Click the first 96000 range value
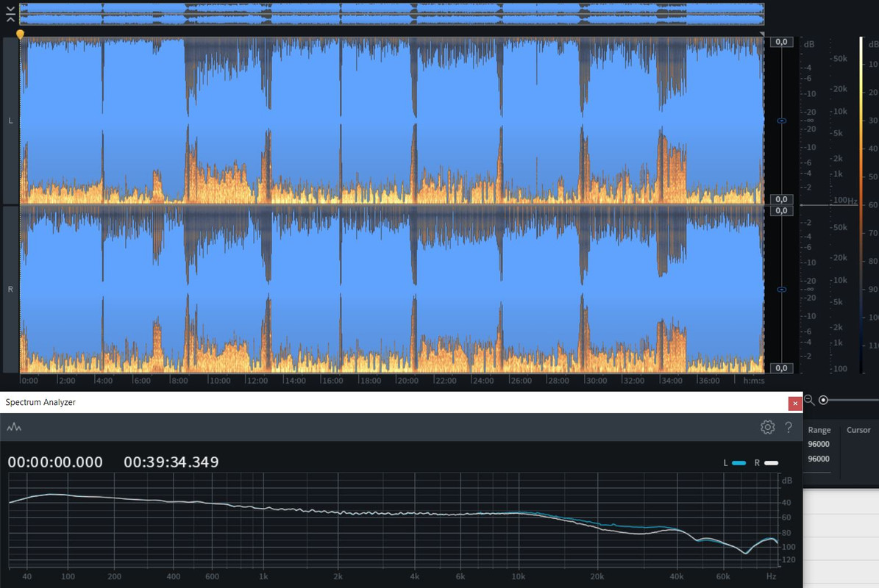Viewport: 879px width, 588px height. tap(819, 444)
